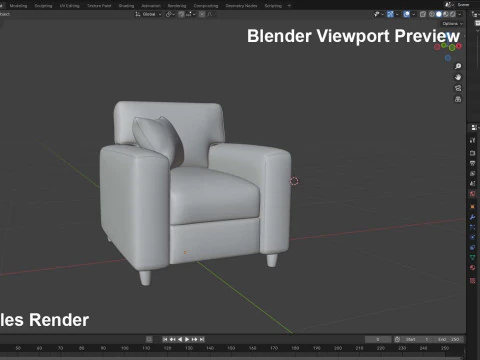The height and width of the screenshot is (360, 480).
Task: Expand the overlays settings dropdown arrow
Action: click(x=413, y=14)
